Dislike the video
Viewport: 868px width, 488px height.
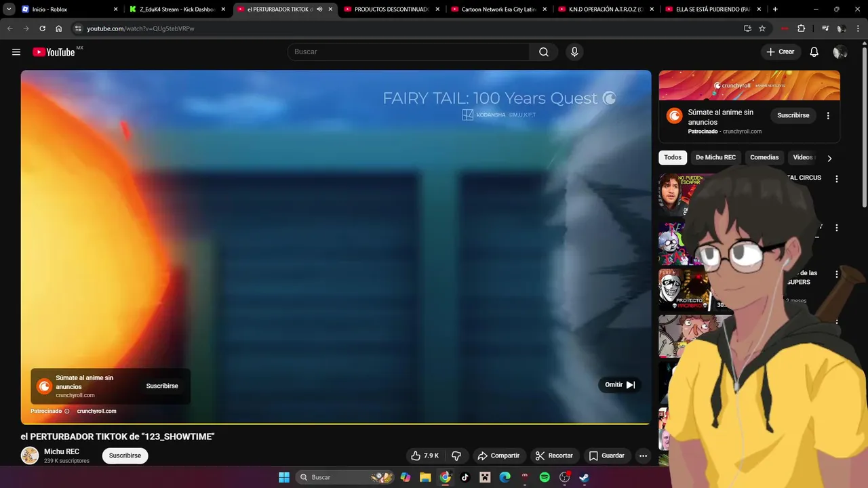pyautogui.click(x=456, y=455)
